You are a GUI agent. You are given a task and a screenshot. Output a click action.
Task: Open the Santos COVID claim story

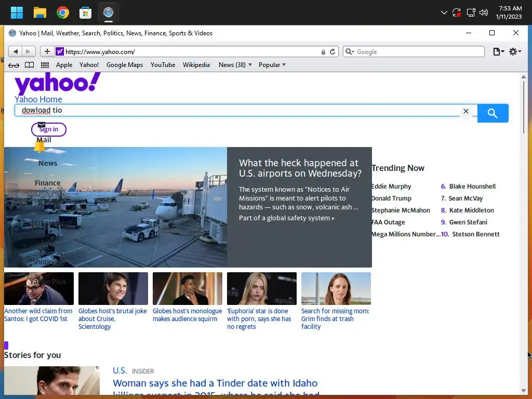pos(38,315)
